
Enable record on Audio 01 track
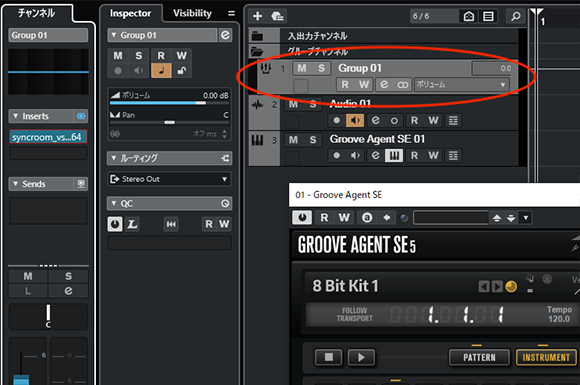tap(336, 120)
